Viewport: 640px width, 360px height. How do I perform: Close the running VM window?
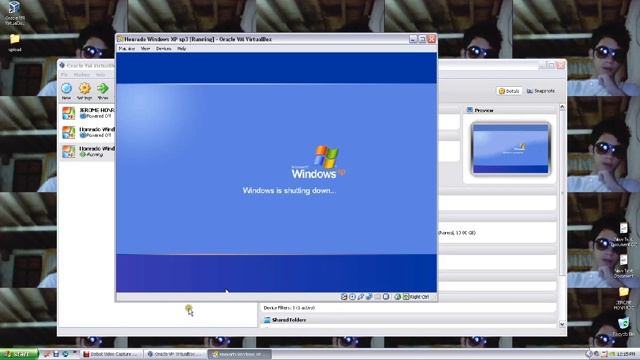[431, 39]
